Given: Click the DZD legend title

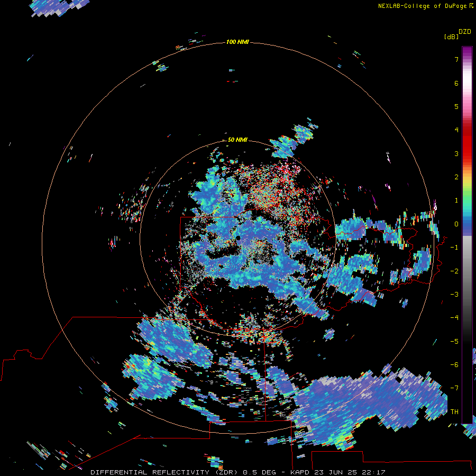Looking at the screenshot, I should point(465,32).
